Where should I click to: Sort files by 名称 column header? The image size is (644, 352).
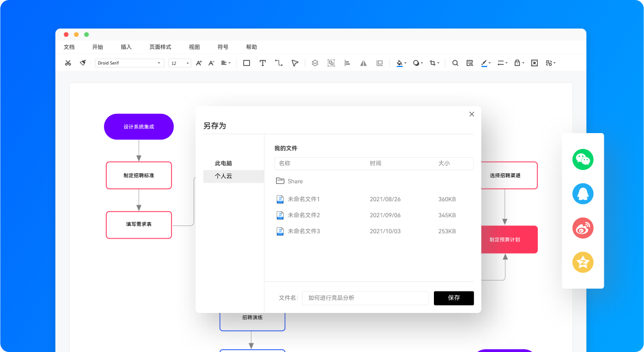285,163
